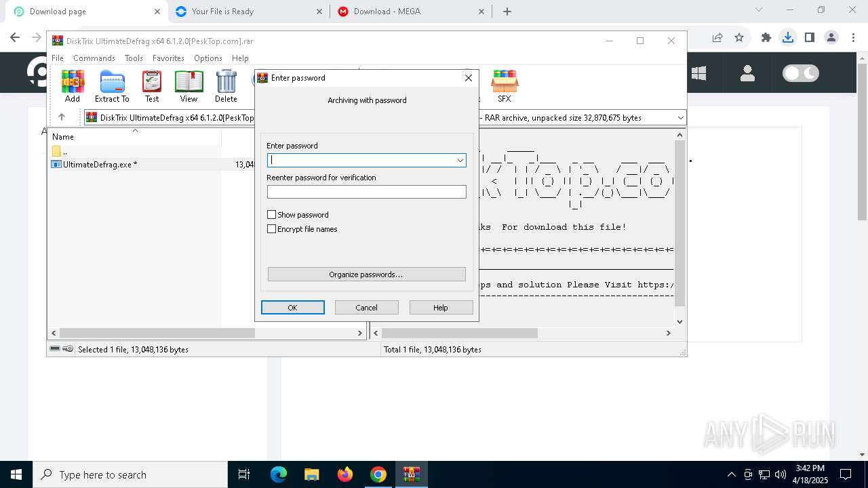The width and height of the screenshot is (868, 488).
Task: Open Microsoft Edge from taskbar
Action: tap(279, 474)
